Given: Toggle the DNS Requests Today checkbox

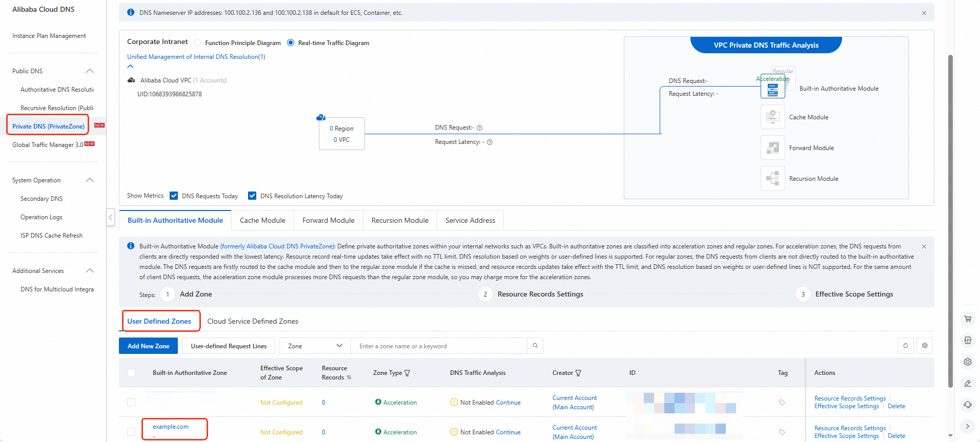Looking at the screenshot, I should (x=174, y=196).
